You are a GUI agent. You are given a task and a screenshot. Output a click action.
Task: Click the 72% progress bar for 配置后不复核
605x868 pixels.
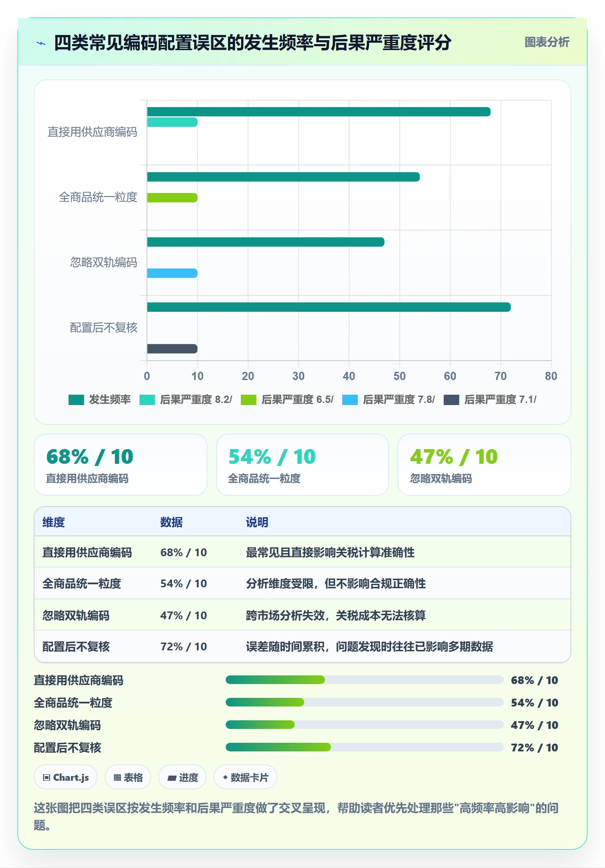pos(364,748)
